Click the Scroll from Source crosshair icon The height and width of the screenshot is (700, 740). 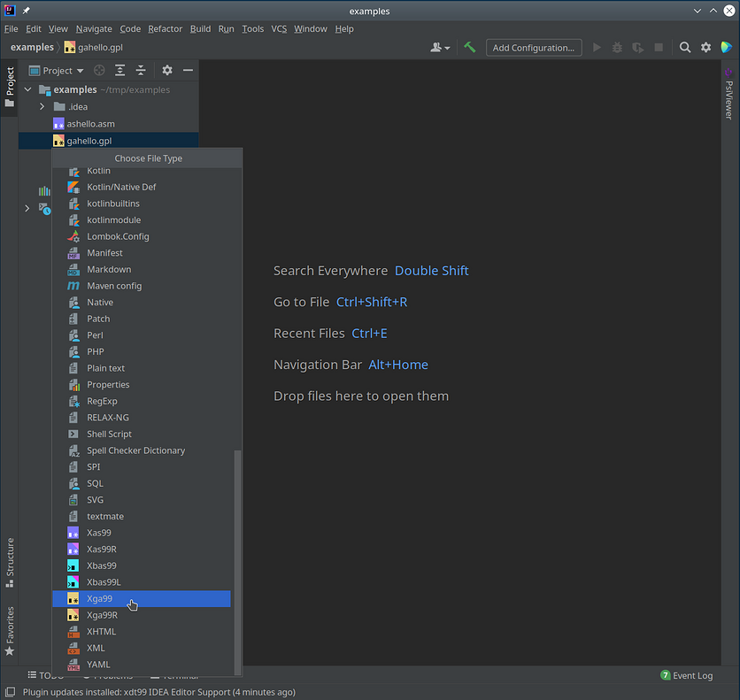tap(100, 70)
